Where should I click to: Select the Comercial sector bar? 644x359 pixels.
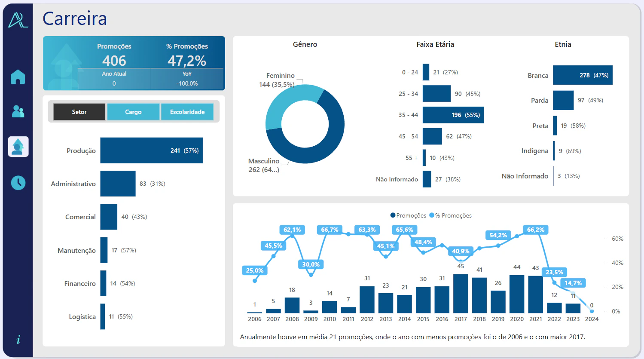click(x=109, y=217)
